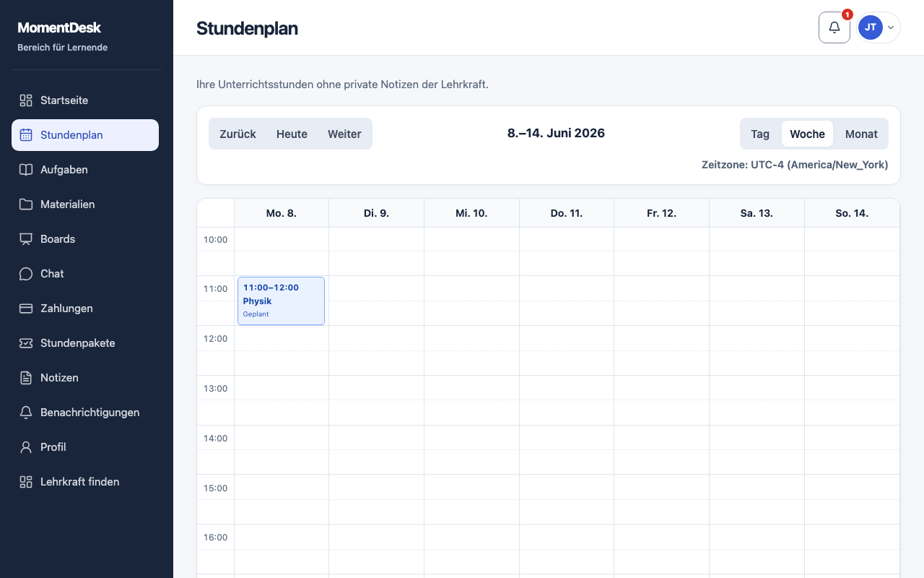The image size is (924, 578).
Task: Open notifications via the header bell button
Action: (x=834, y=27)
